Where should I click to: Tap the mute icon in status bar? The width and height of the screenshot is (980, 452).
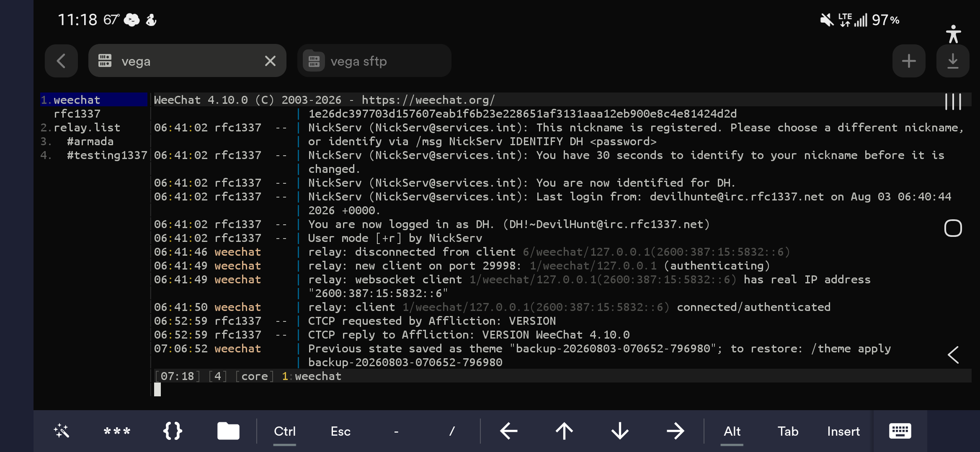pos(827,20)
